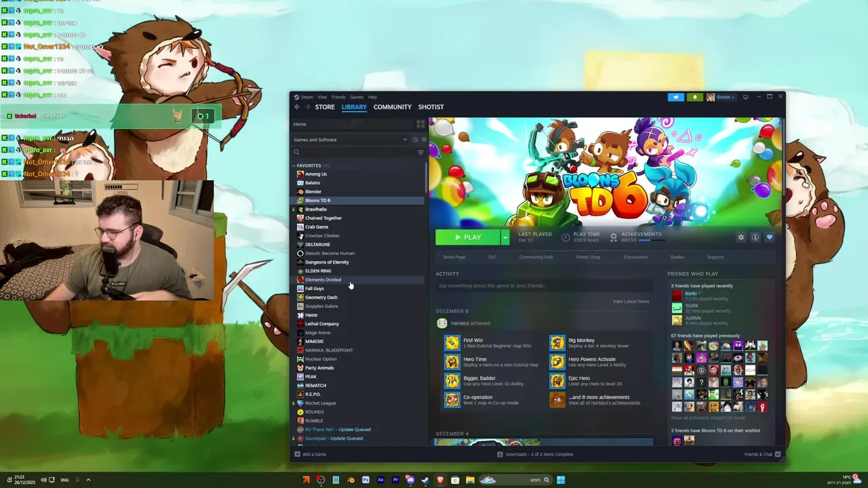The image size is (868, 488).
Task: Click the activity say something field
Action: coord(544,286)
